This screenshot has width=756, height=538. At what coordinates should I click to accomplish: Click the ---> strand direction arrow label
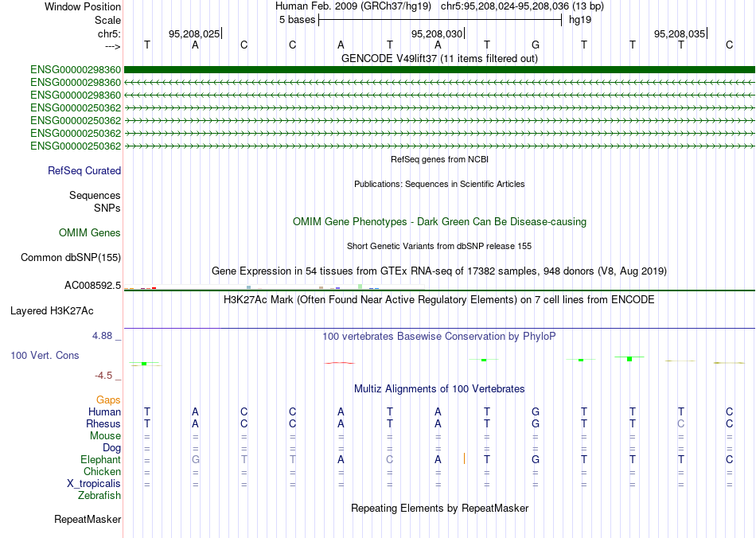tap(112, 46)
